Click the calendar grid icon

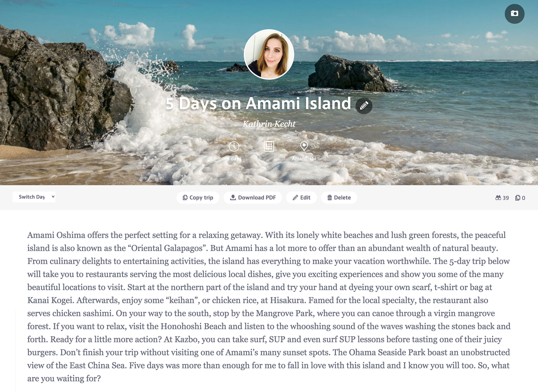coord(269,146)
